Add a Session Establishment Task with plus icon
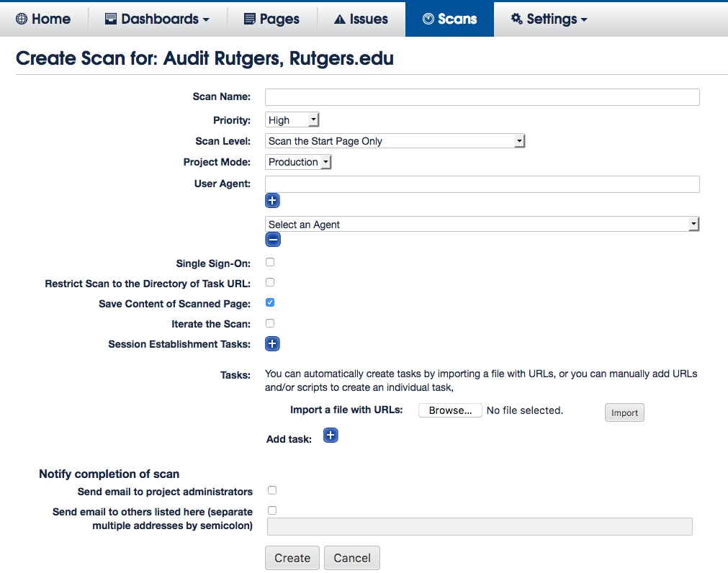 (x=272, y=344)
